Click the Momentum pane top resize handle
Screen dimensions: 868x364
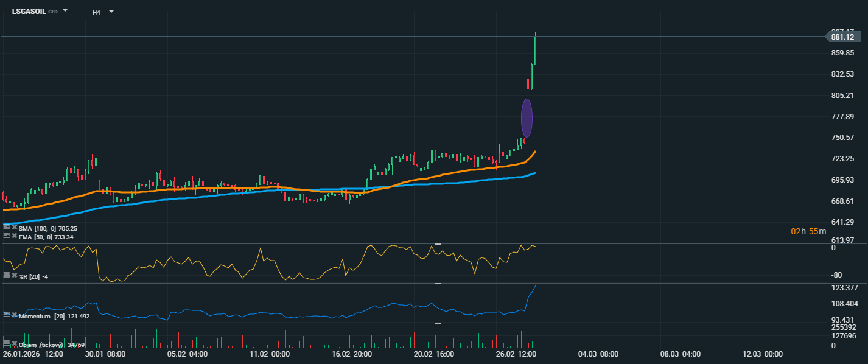pos(436,284)
